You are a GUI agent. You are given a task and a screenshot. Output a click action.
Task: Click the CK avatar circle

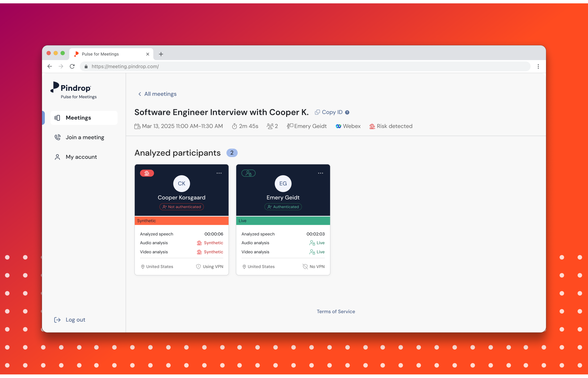click(x=181, y=184)
